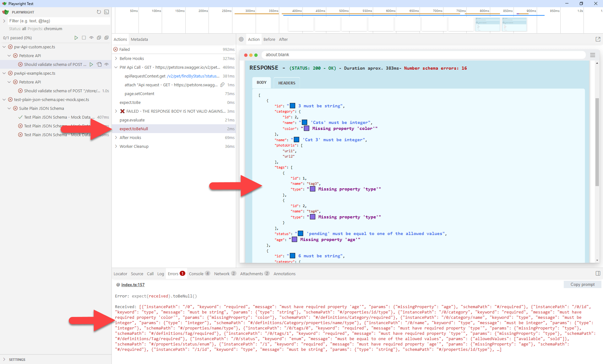Run all tests with the play icon
The image size is (603, 364).
point(76,38)
